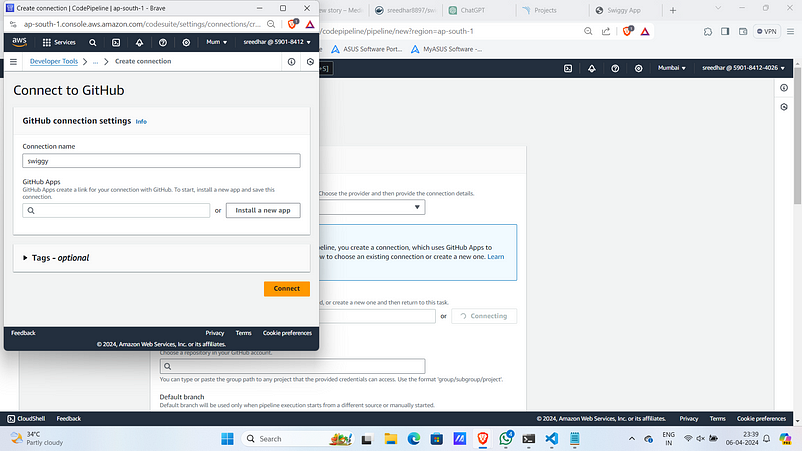Open hamburger side menu in popup window
Screen dimensions: 802x451
pos(13,62)
